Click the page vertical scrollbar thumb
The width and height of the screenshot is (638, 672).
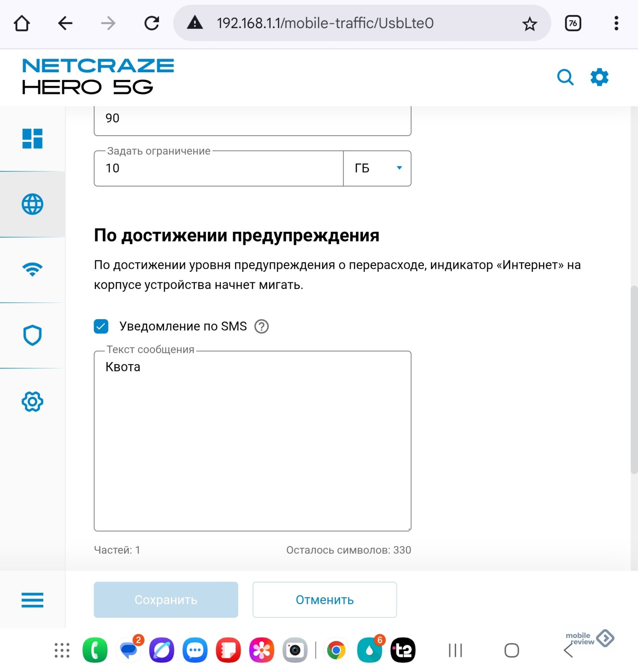click(x=634, y=380)
